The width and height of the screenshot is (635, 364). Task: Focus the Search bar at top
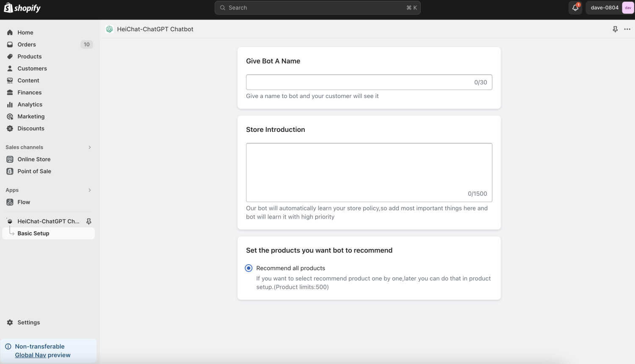[317, 8]
